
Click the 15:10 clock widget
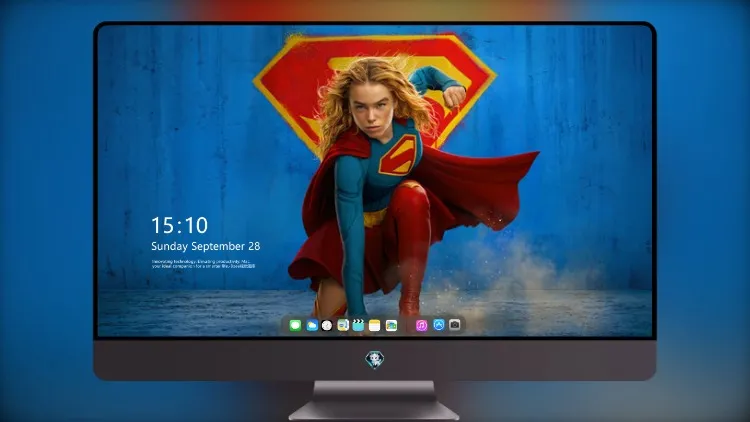click(179, 225)
